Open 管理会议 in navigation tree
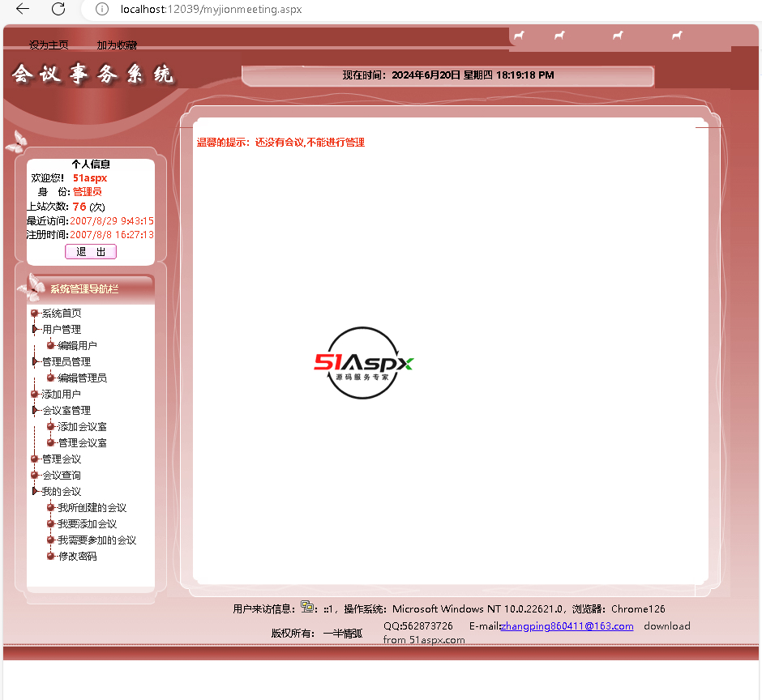 click(x=62, y=459)
